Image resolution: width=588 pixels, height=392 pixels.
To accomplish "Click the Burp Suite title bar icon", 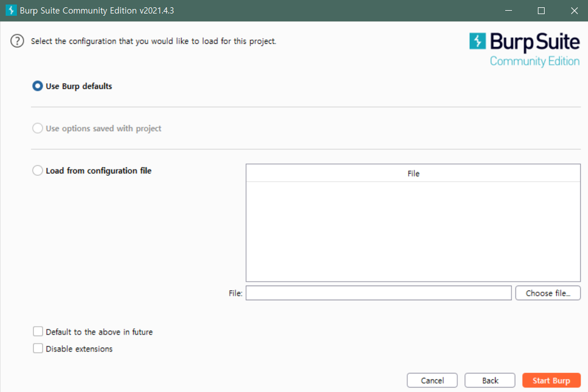I will (11, 10).
